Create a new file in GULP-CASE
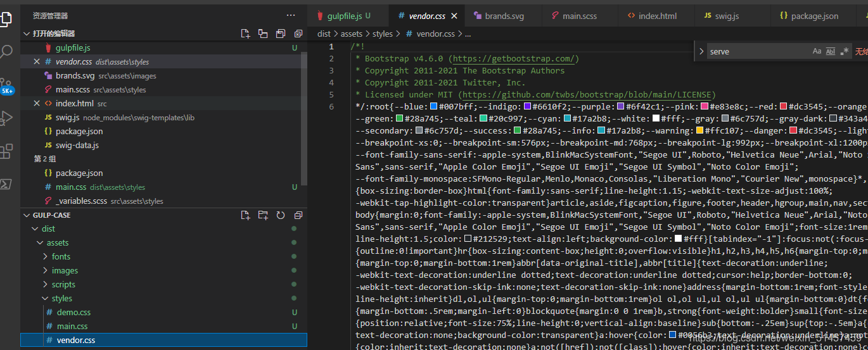The image size is (868, 350). tap(245, 215)
